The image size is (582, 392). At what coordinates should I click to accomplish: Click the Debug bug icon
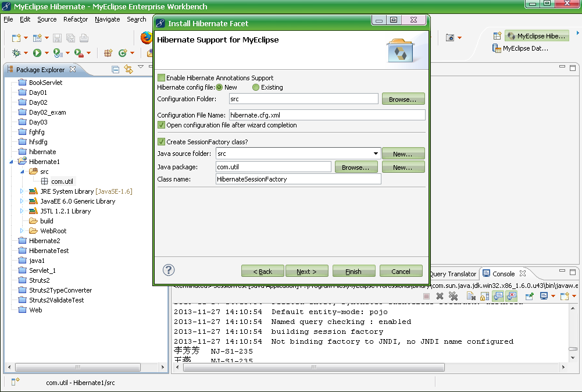(x=16, y=53)
